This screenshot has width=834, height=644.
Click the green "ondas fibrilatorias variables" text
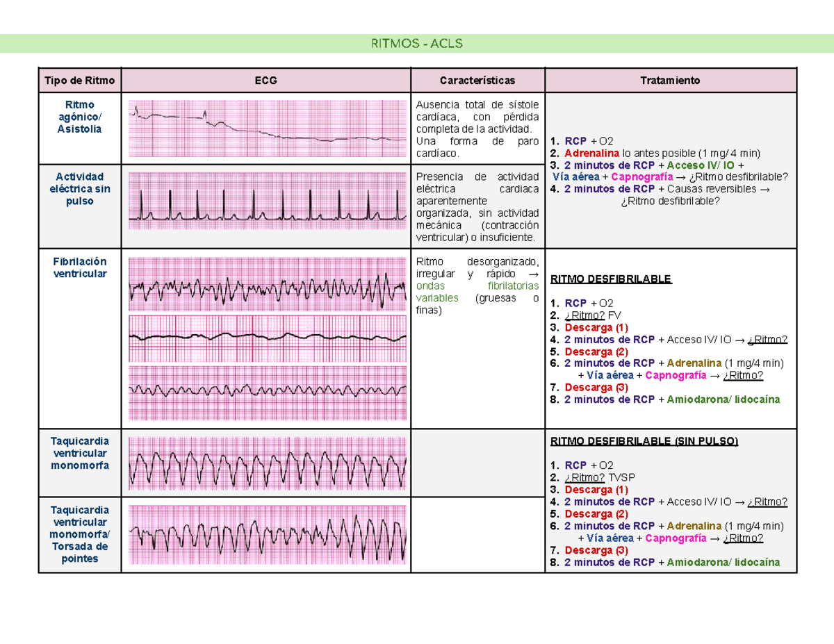[x=477, y=292]
